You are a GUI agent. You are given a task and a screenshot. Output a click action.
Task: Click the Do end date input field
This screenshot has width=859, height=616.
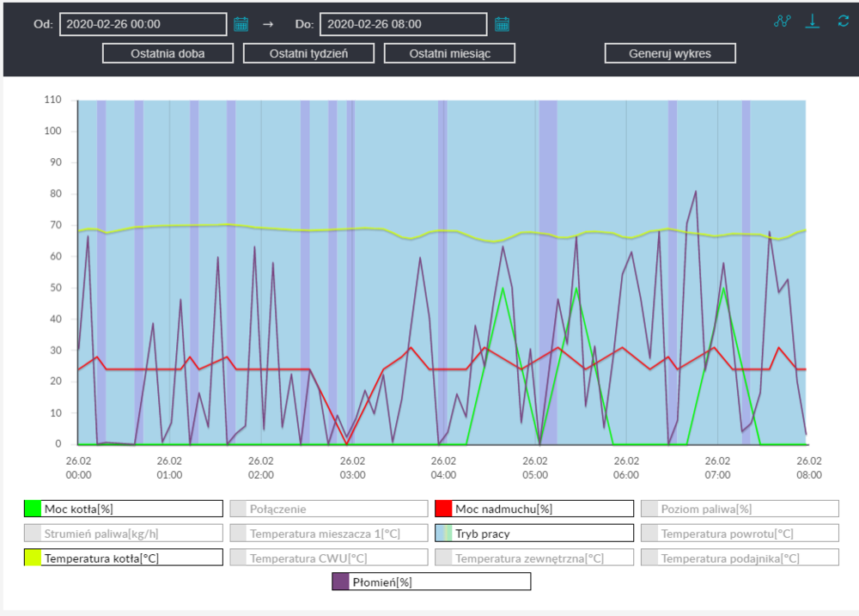click(403, 24)
